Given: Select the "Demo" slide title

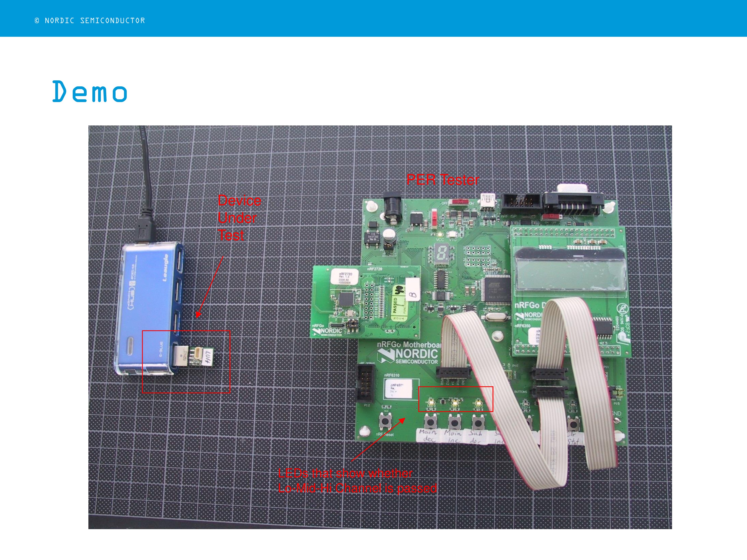Looking at the screenshot, I should [x=90, y=92].
